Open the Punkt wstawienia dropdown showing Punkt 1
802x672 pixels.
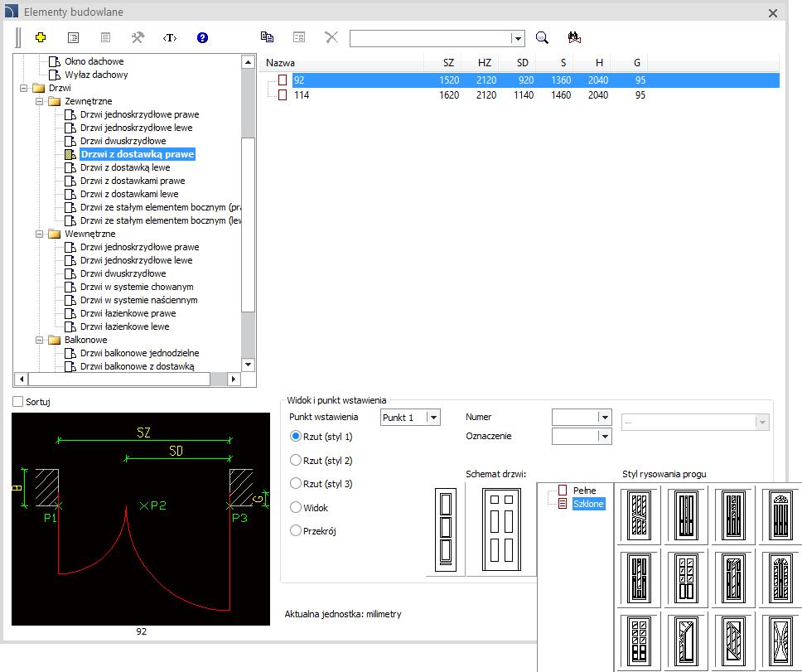(433, 418)
